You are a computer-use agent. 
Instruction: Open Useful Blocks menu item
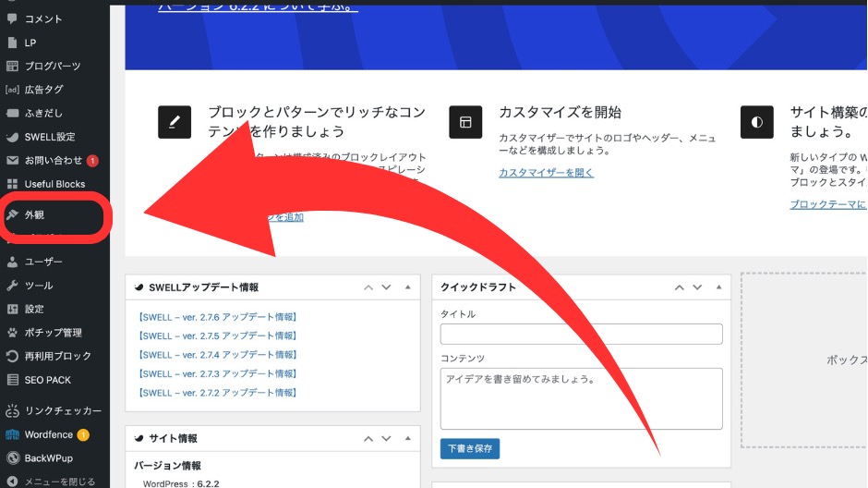54,184
